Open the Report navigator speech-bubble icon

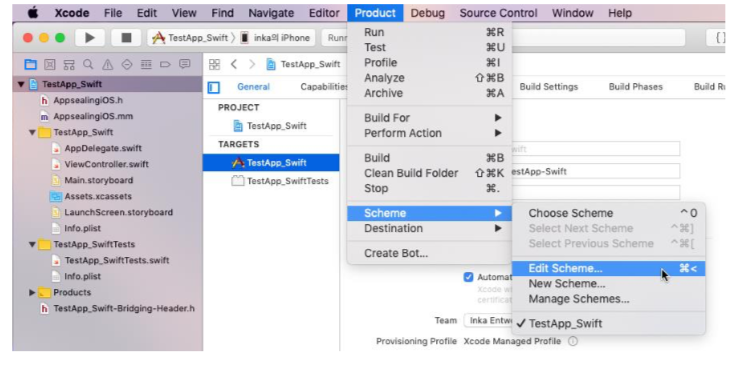pos(185,64)
